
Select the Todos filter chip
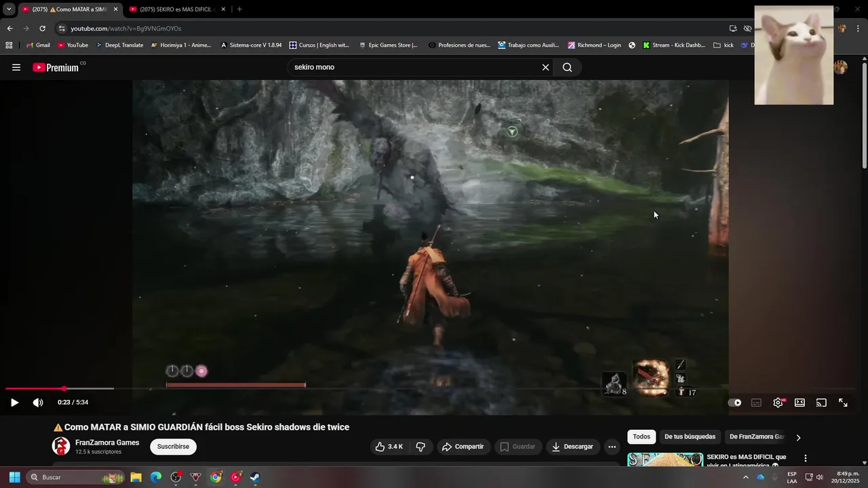(x=642, y=436)
